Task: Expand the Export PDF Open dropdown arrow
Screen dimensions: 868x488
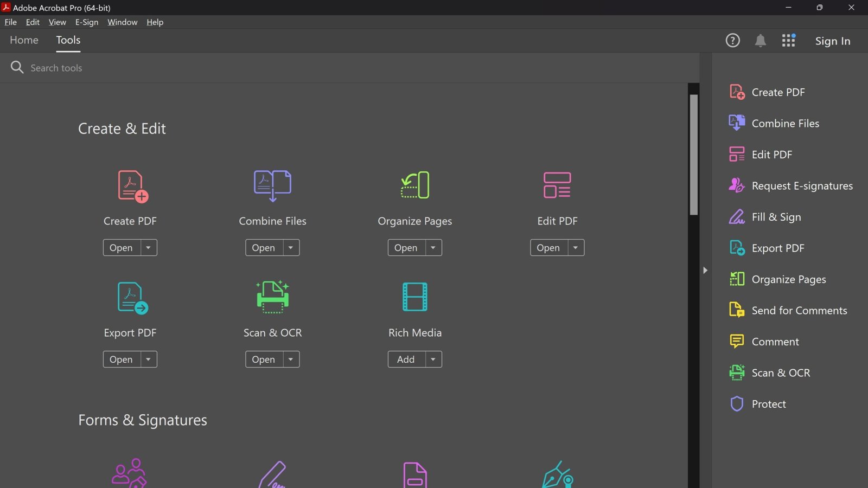Action: [149, 359]
